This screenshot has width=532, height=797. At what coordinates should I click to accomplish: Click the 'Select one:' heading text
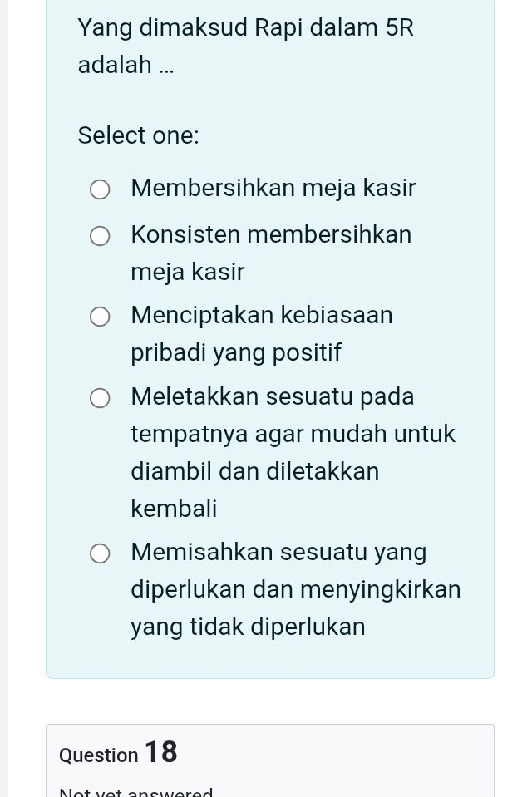[138, 135]
